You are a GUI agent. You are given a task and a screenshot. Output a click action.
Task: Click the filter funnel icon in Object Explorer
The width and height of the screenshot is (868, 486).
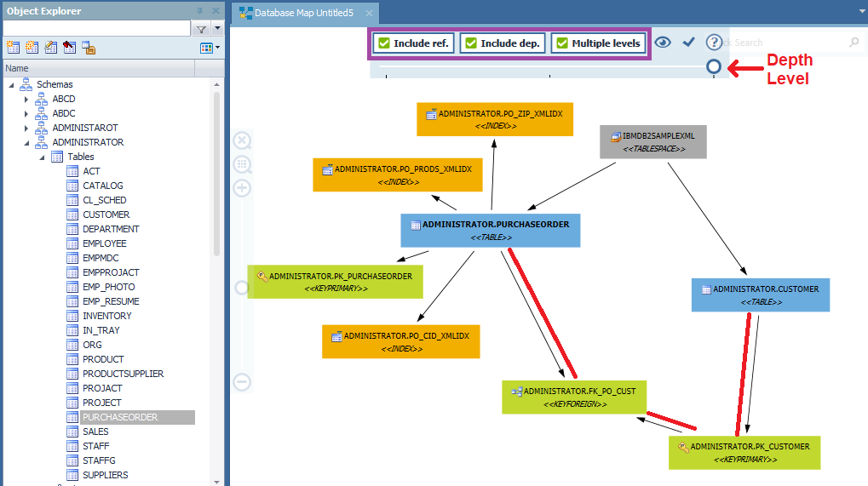pyautogui.click(x=202, y=29)
